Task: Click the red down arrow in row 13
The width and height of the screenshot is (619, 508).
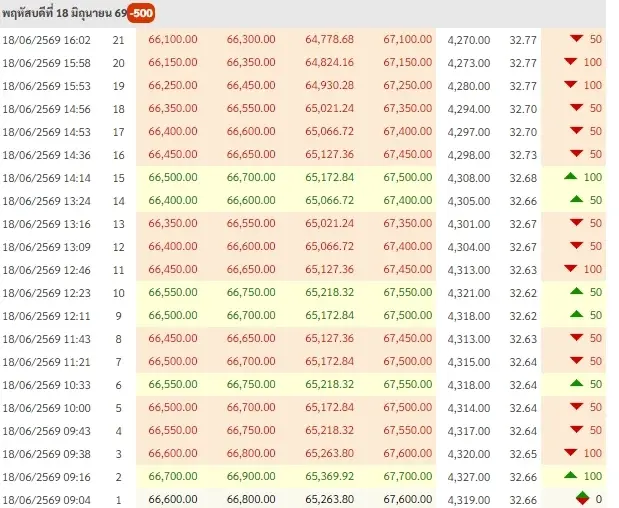Action: (x=576, y=222)
